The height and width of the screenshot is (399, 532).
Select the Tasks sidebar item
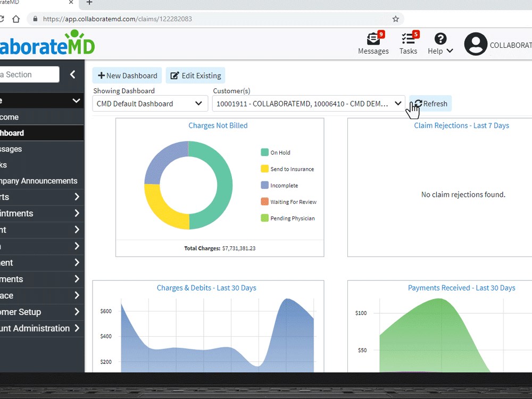tap(41, 165)
